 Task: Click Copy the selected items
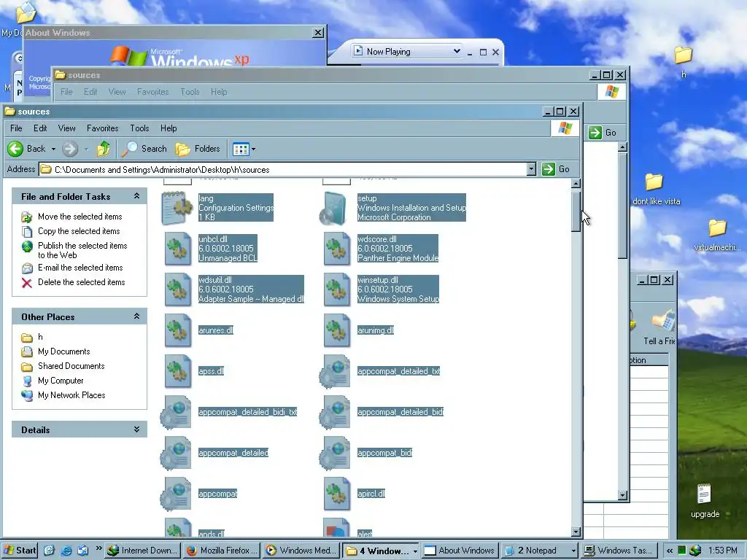[x=79, y=231]
